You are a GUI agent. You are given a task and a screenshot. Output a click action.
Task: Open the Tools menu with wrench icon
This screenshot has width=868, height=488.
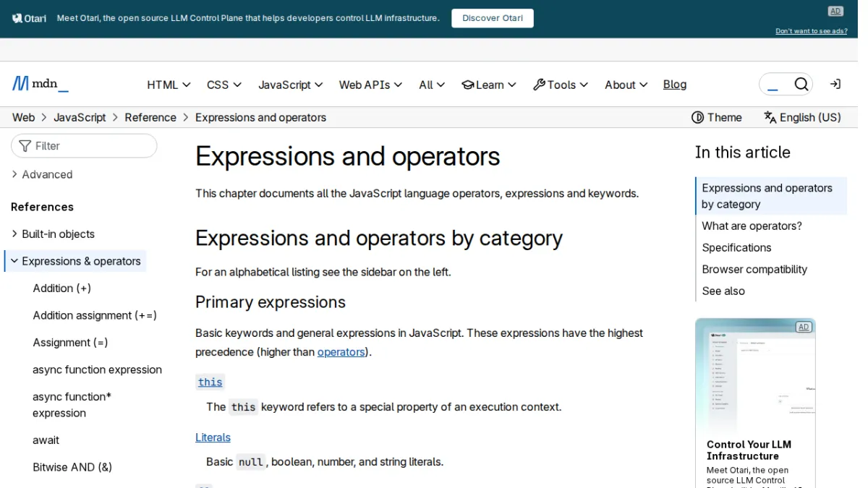[561, 85]
